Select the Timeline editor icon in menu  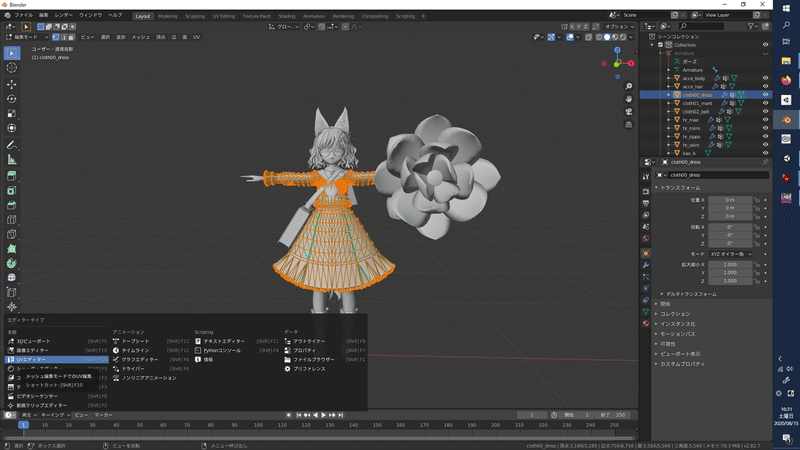click(117, 350)
